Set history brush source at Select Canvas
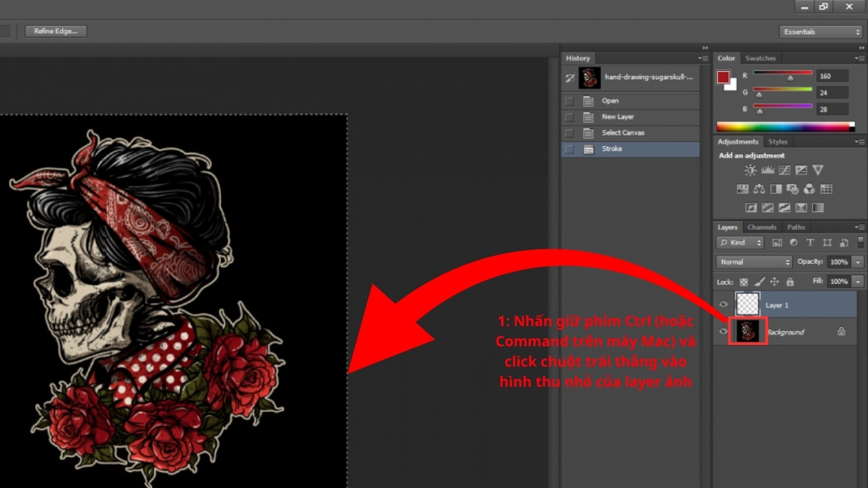Image resolution: width=868 pixels, height=488 pixels. pyautogui.click(x=569, y=133)
